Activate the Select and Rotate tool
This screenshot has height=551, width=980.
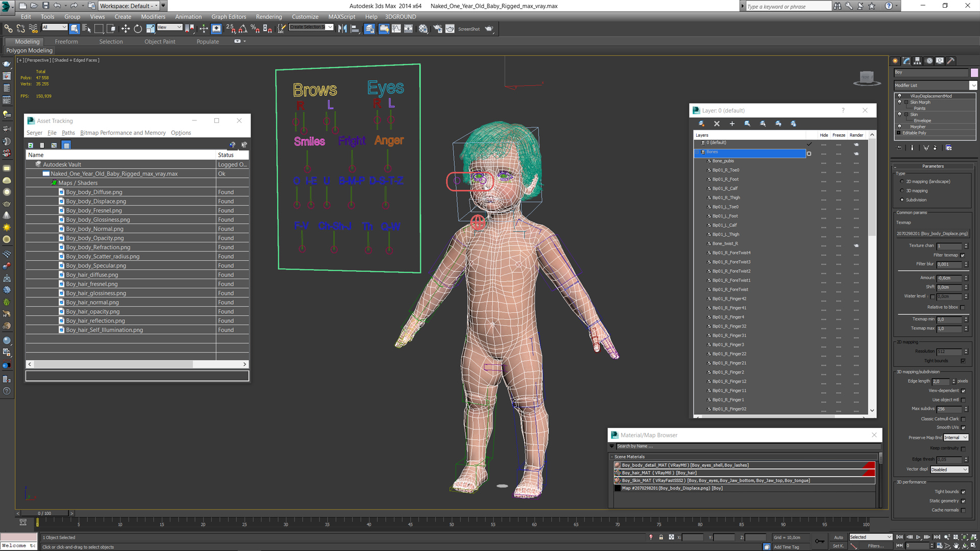(138, 29)
